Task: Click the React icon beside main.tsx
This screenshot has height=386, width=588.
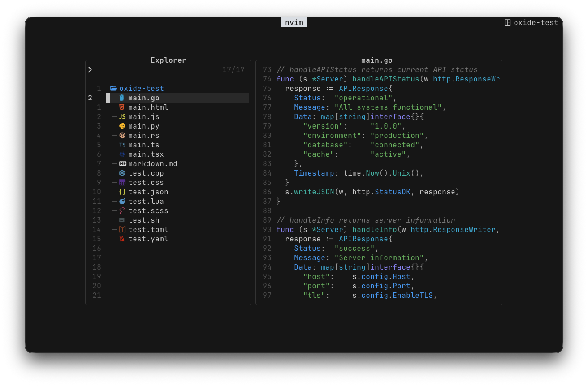Action: (122, 154)
